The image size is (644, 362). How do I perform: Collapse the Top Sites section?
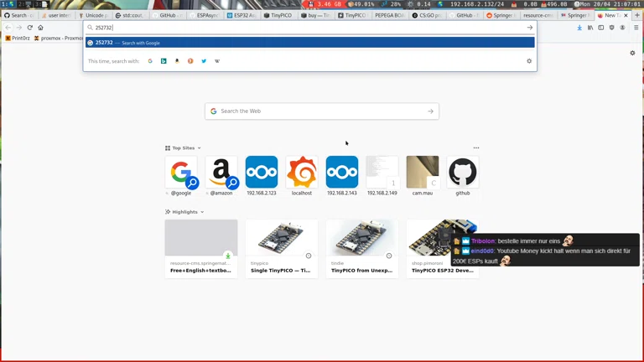pyautogui.click(x=200, y=148)
